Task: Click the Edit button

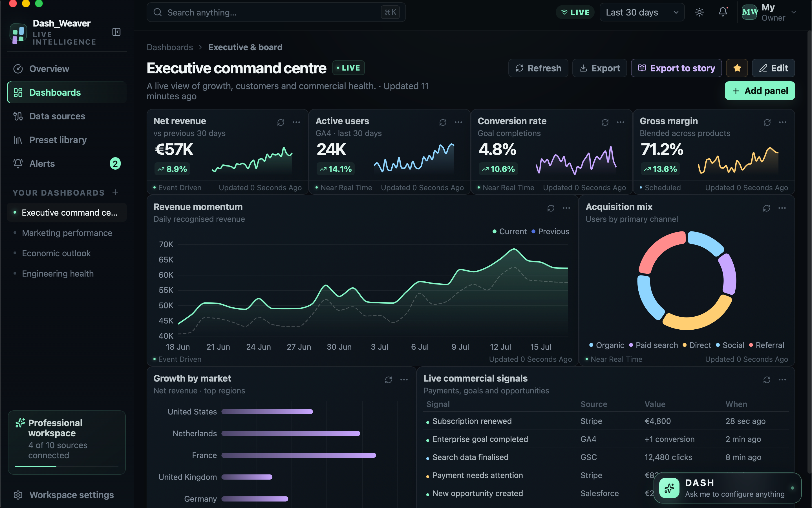Action: pos(773,68)
